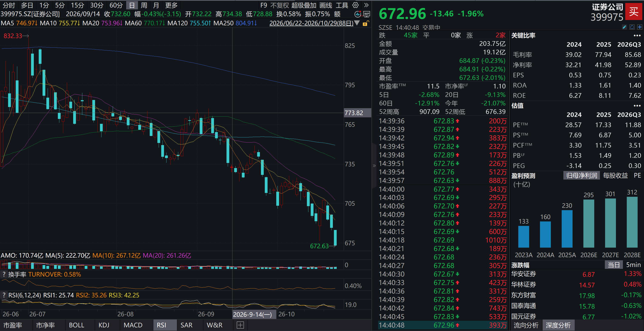Open 流向分析 tab
Viewport: 644px width, 331px height.
[x=526, y=325]
